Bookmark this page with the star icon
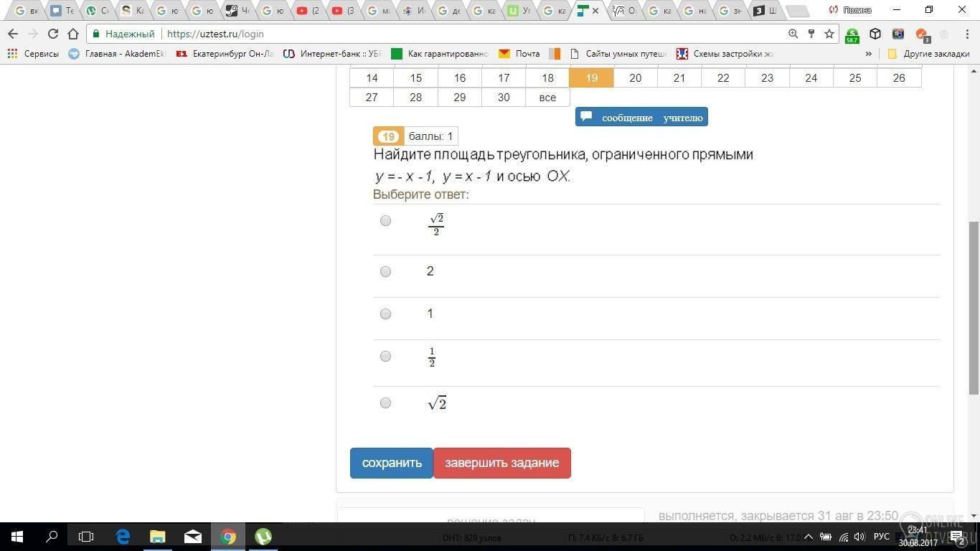This screenshot has height=551, width=980. tap(829, 34)
